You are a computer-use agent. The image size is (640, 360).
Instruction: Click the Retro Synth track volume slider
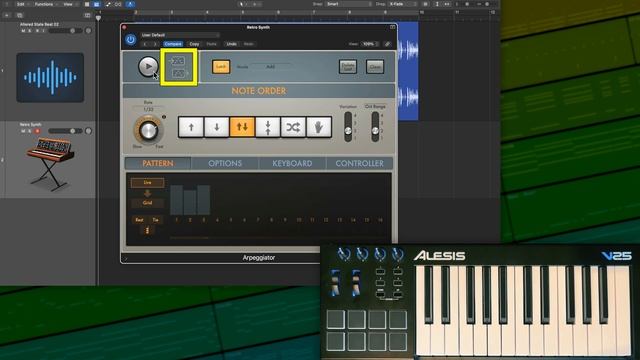pyautogui.click(x=65, y=131)
